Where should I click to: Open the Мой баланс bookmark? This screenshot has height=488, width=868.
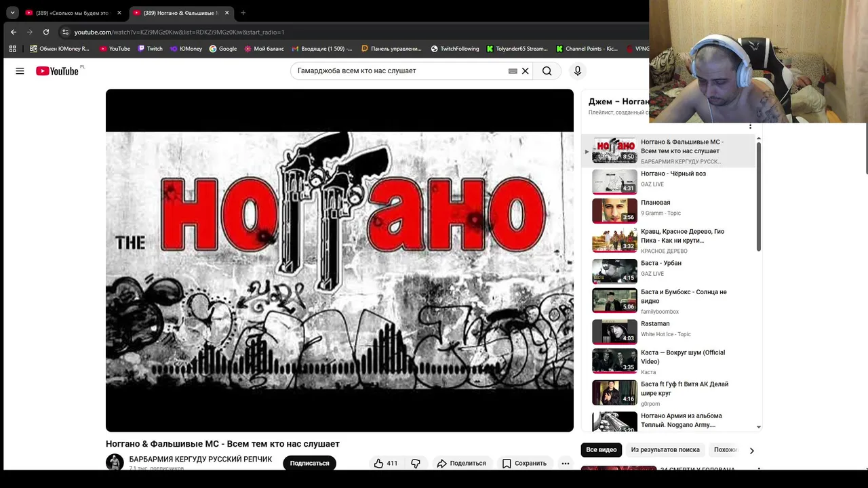pyautogui.click(x=264, y=49)
